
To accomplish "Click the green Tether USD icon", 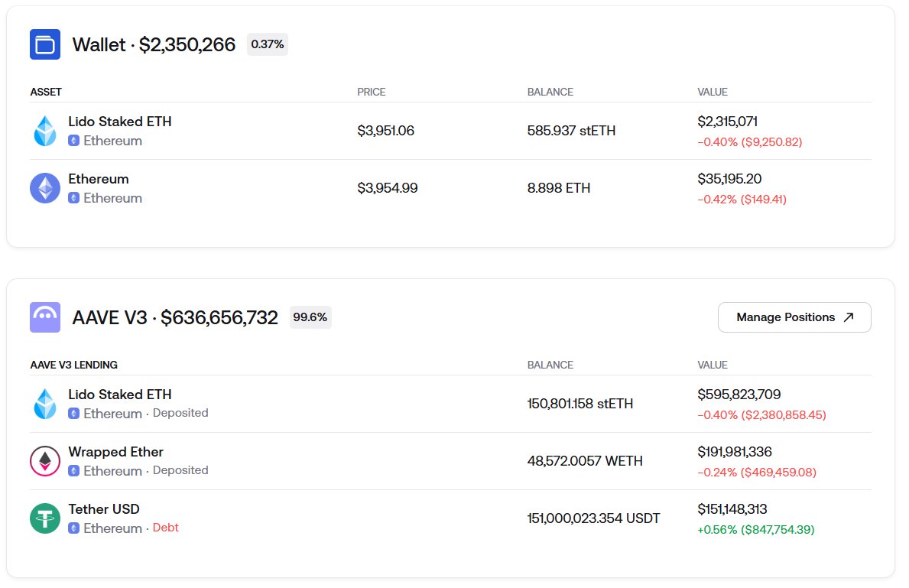I will pyautogui.click(x=45, y=518).
